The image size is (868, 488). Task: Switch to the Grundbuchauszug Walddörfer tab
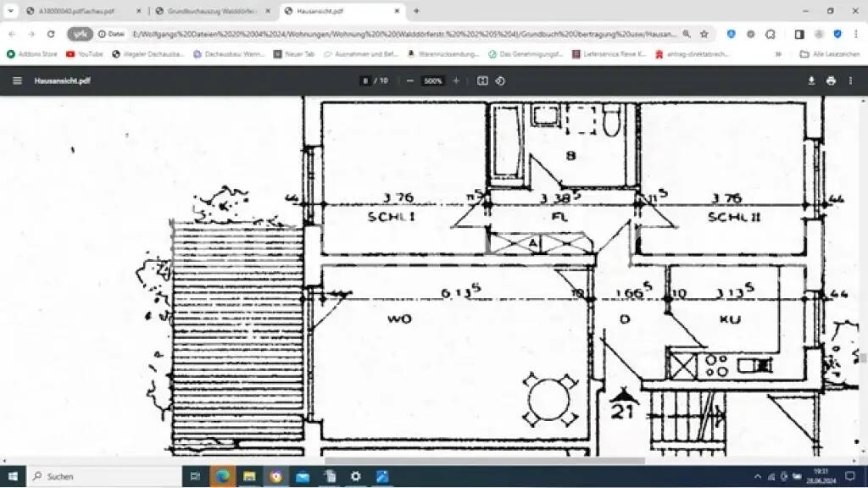coord(210,11)
